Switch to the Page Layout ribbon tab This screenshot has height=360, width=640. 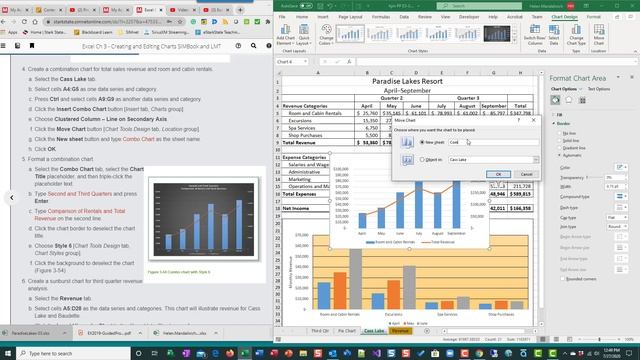[350, 17]
